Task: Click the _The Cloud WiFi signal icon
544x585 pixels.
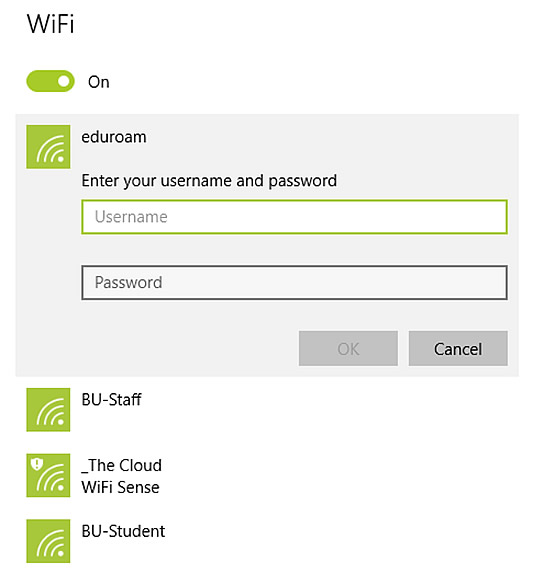Action: coord(48,475)
